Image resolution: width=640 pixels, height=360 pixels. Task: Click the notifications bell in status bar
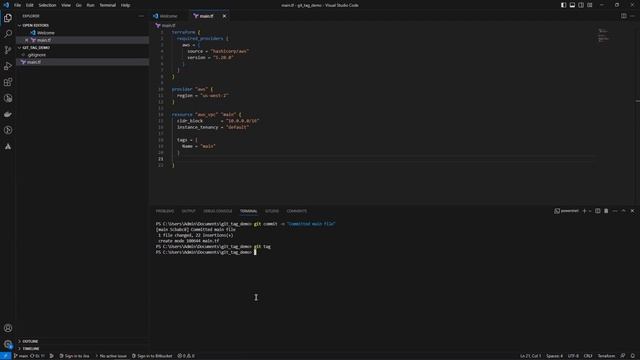tap(633, 356)
